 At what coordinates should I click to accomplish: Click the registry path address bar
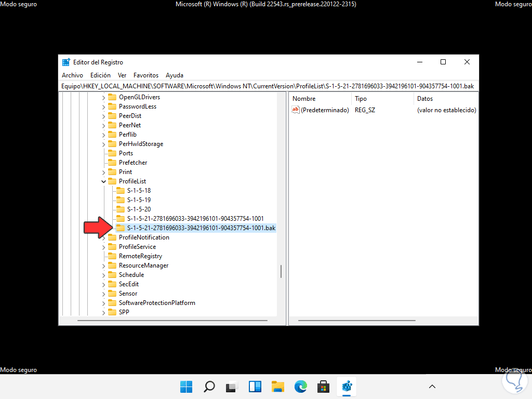pos(268,86)
